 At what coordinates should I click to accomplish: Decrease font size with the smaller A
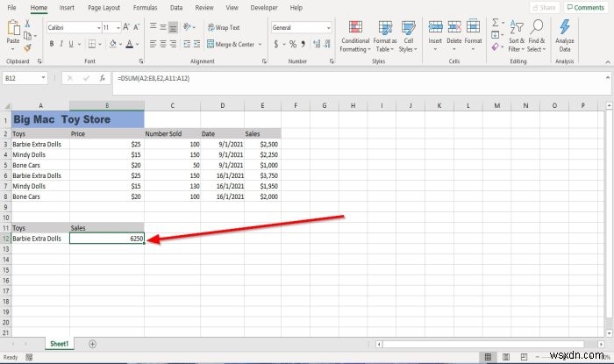(136, 27)
